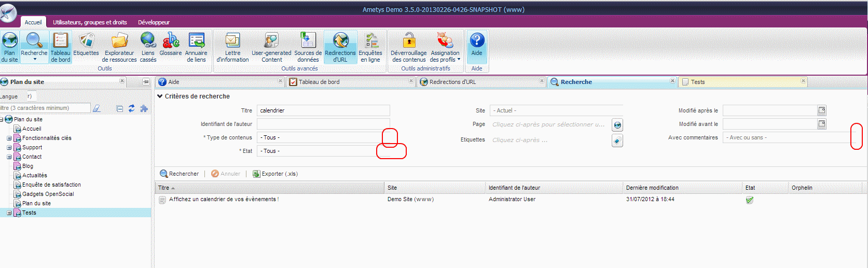Image resolution: width=868 pixels, height=268 pixels.
Task: Export results with Exporter (.xls)
Action: (275, 174)
